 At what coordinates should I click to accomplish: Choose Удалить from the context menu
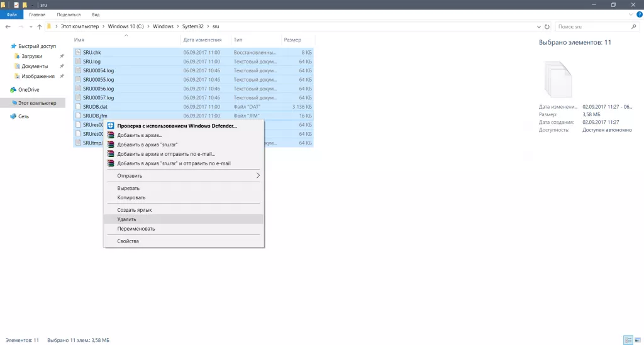click(x=126, y=219)
